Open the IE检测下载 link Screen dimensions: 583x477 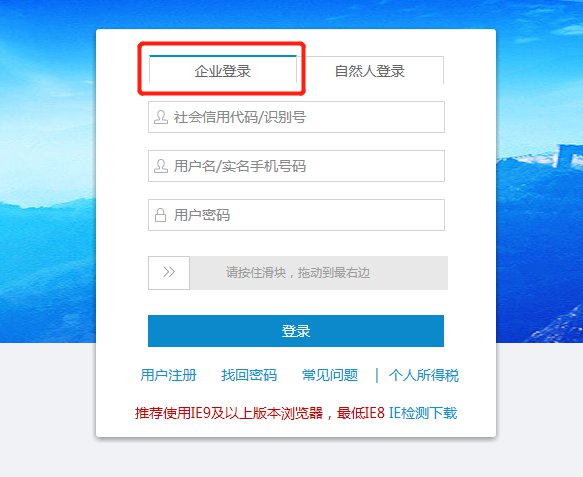423,413
